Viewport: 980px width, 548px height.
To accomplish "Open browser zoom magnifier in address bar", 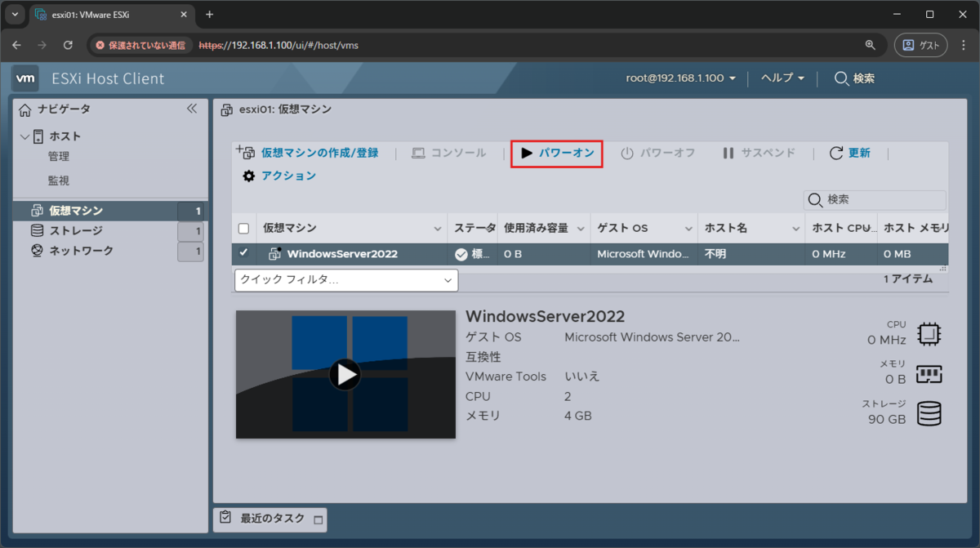I will tap(870, 45).
